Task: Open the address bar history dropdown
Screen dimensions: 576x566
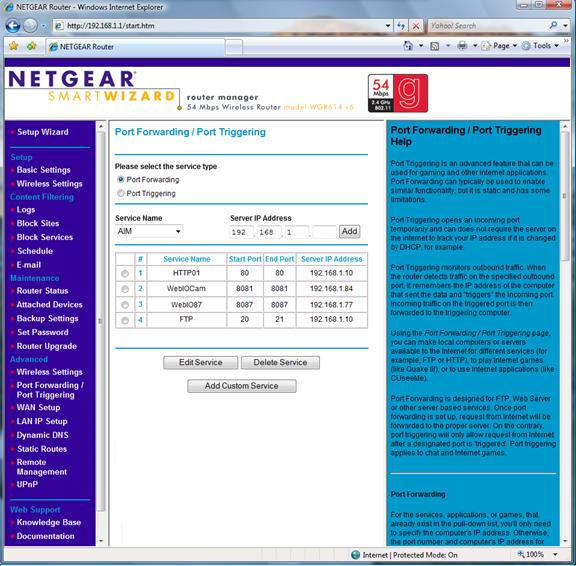Action: click(388, 26)
